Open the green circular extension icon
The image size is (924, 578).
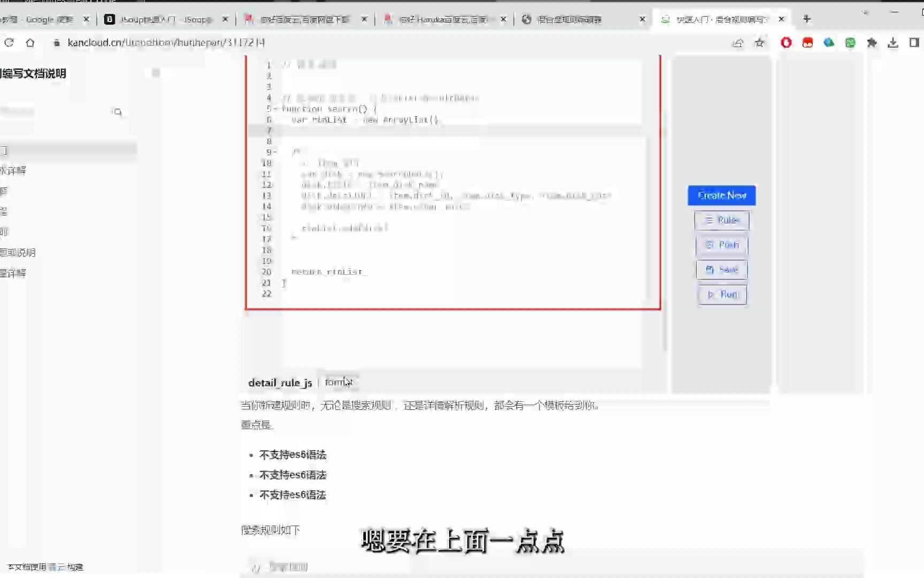850,43
